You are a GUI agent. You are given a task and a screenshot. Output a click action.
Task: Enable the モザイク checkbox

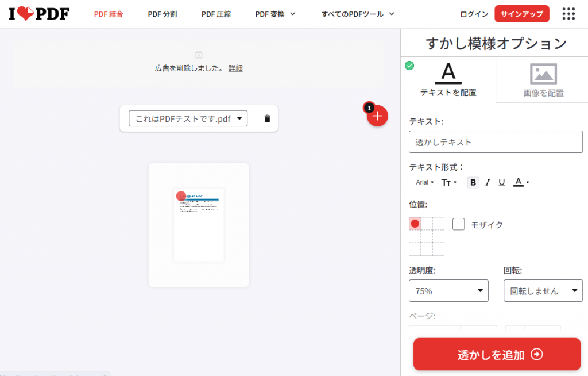click(458, 224)
